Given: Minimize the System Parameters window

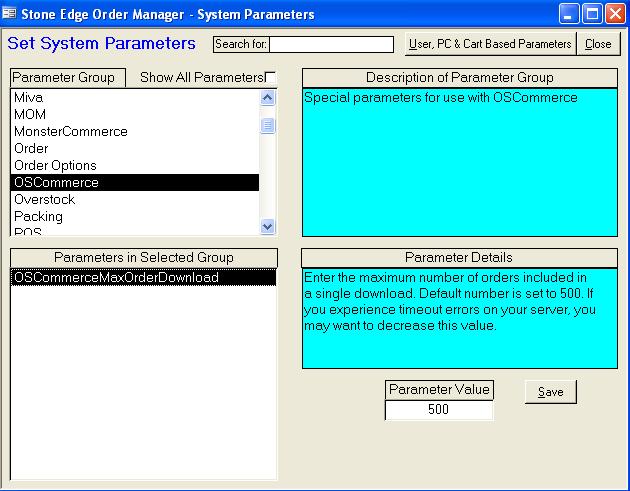Looking at the screenshot, I should coord(569,14).
